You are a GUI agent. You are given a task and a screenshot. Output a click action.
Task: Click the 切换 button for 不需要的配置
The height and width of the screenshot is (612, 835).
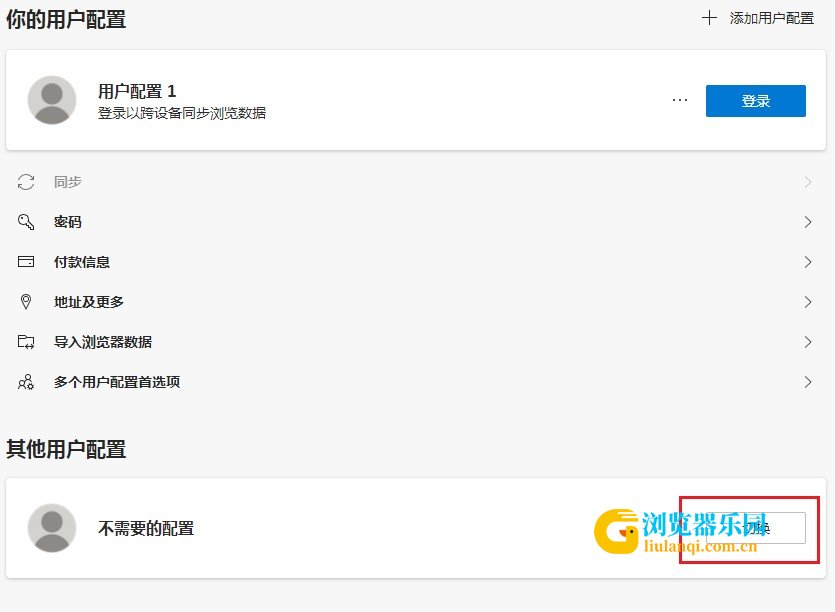[756, 528]
